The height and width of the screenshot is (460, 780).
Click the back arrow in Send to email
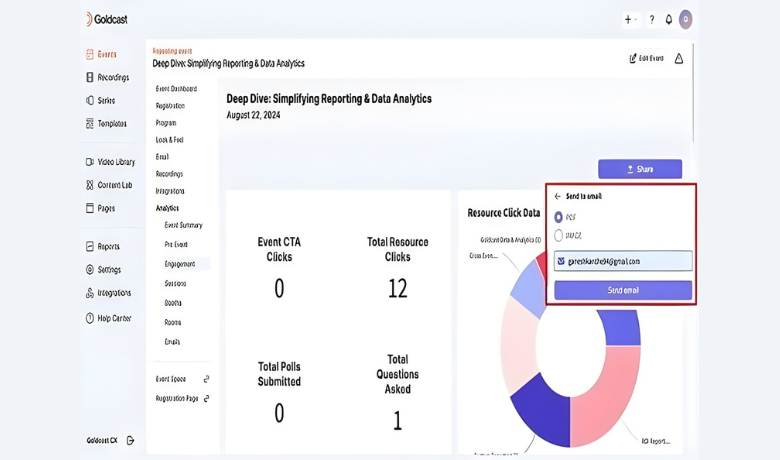pyautogui.click(x=558, y=197)
